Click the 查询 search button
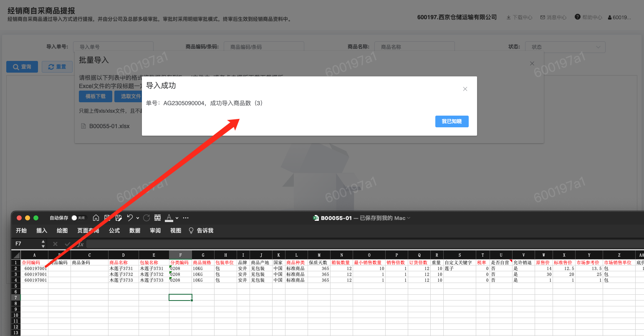Screen dimensions: 644x336 [22, 67]
